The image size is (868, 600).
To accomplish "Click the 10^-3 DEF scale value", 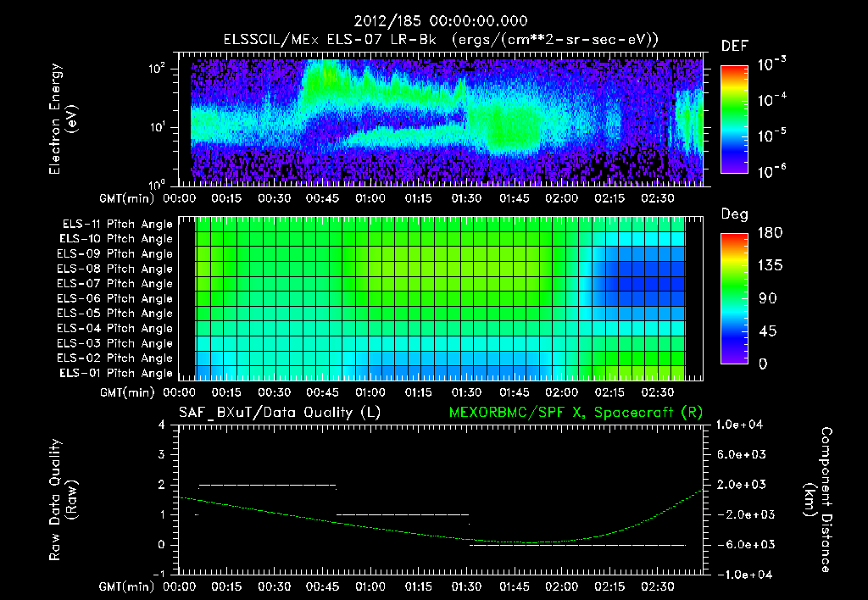I will point(771,64).
